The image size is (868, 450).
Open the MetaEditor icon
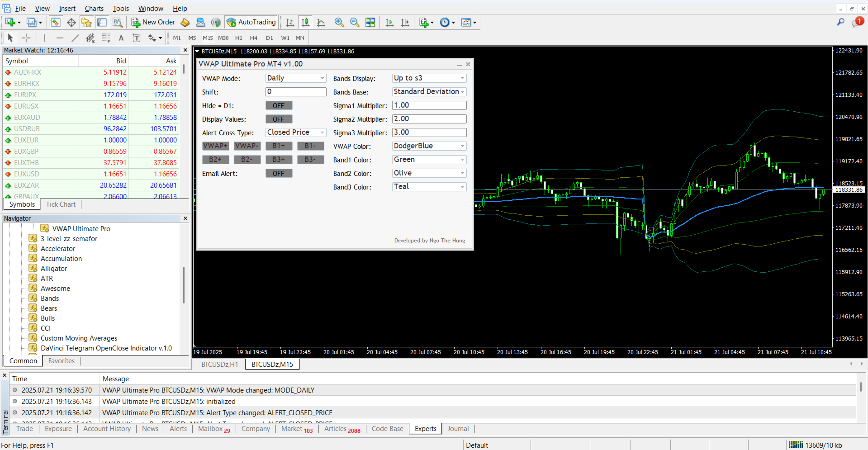tap(185, 22)
